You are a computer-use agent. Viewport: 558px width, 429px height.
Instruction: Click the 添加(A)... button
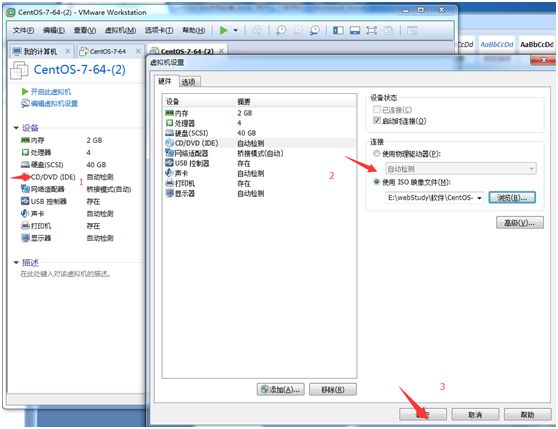[280, 390]
